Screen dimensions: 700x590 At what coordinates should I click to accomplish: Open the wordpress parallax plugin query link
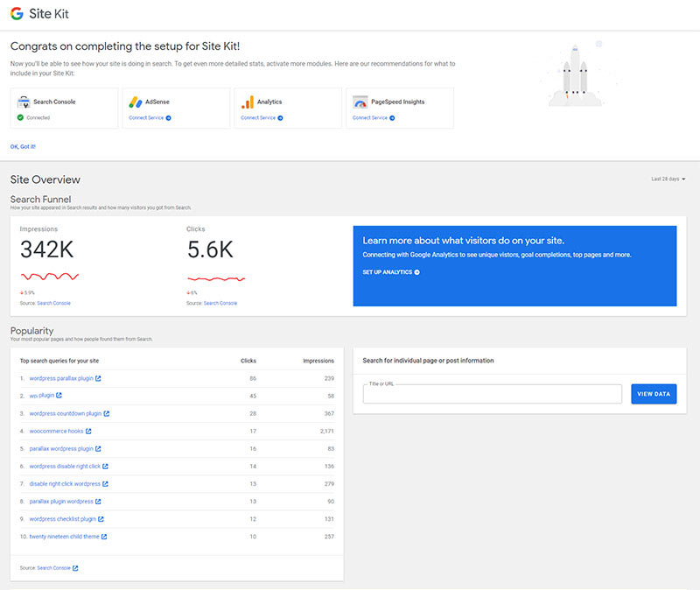pyautogui.click(x=61, y=379)
